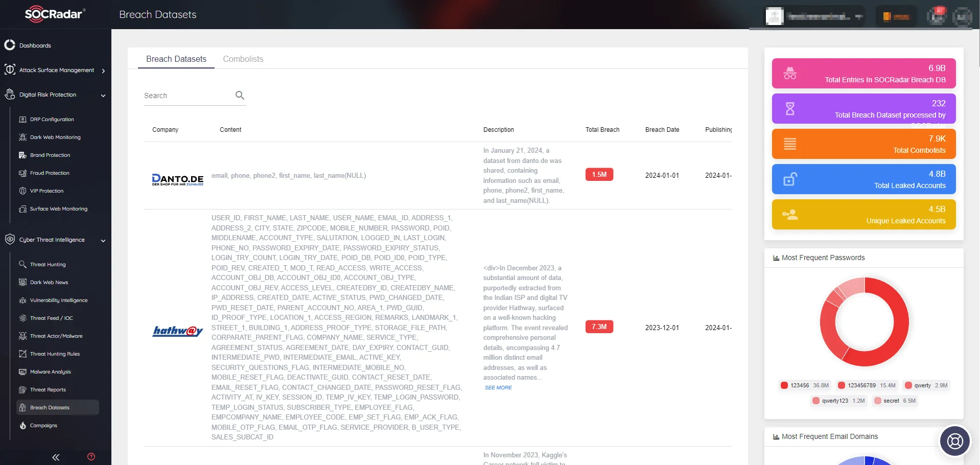The image size is (980, 465).
Task: Click the search magnifier icon
Action: pyautogui.click(x=240, y=95)
